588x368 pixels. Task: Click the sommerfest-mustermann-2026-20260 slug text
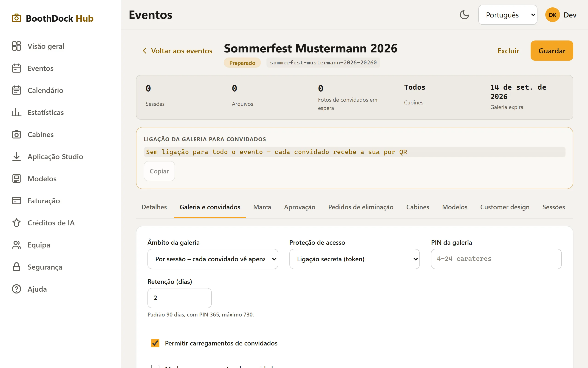pos(323,63)
